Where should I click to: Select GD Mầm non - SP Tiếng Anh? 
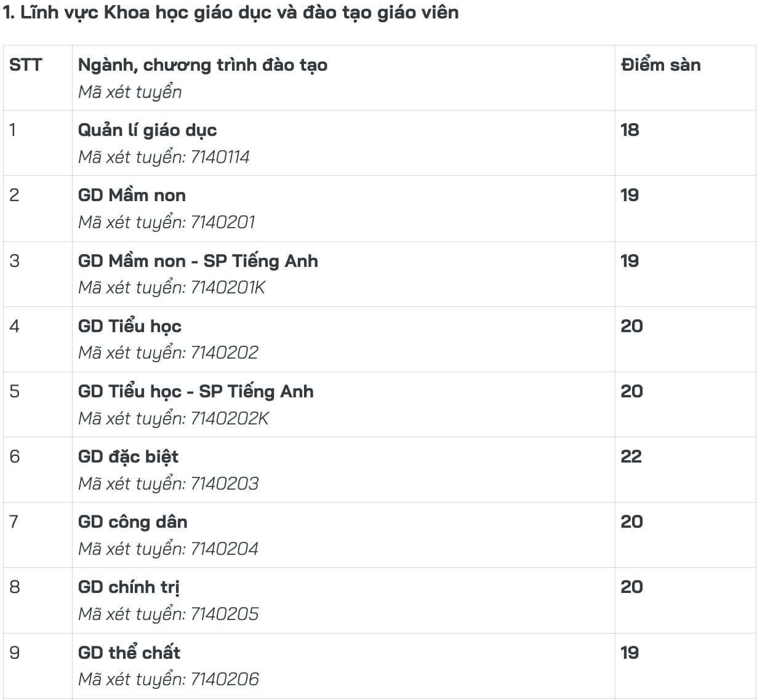(x=198, y=261)
